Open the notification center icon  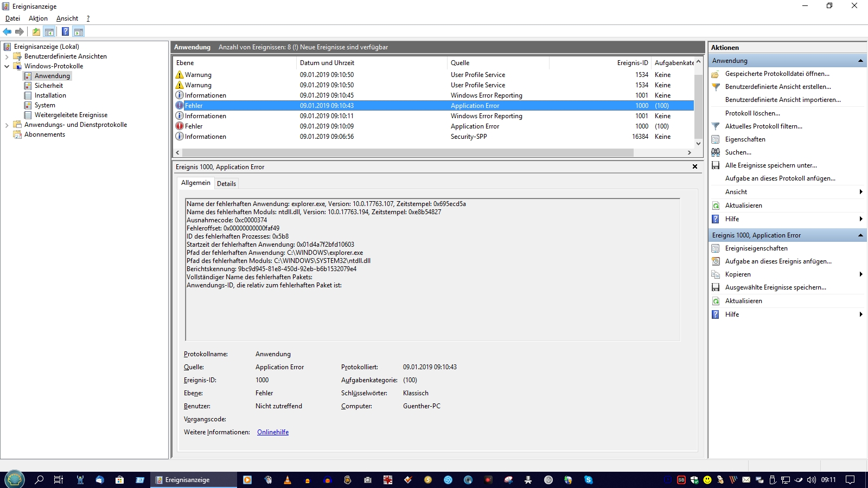[850, 480]
